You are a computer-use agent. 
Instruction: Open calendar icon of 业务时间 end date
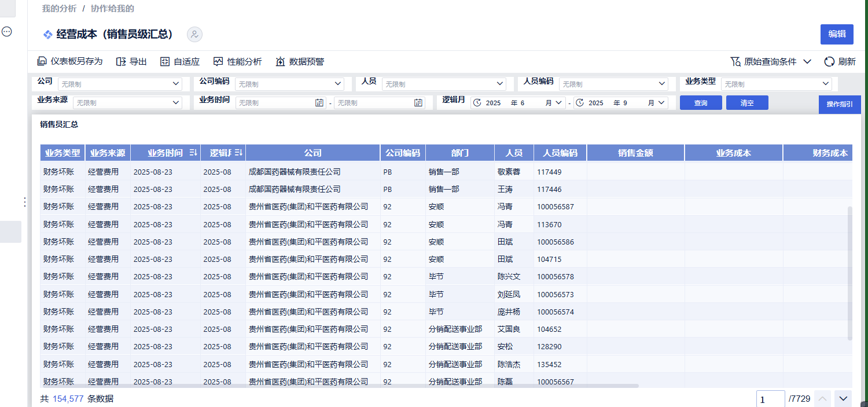tap(418, 102)
